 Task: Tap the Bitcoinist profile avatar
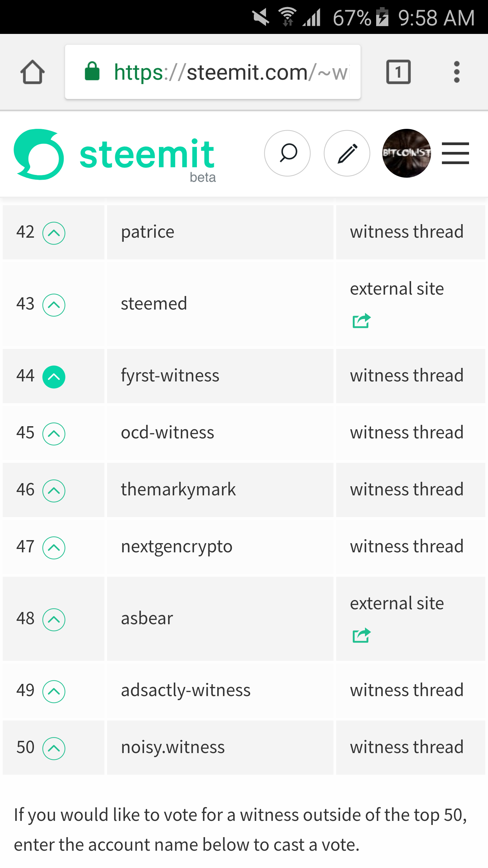pos(407,153)
